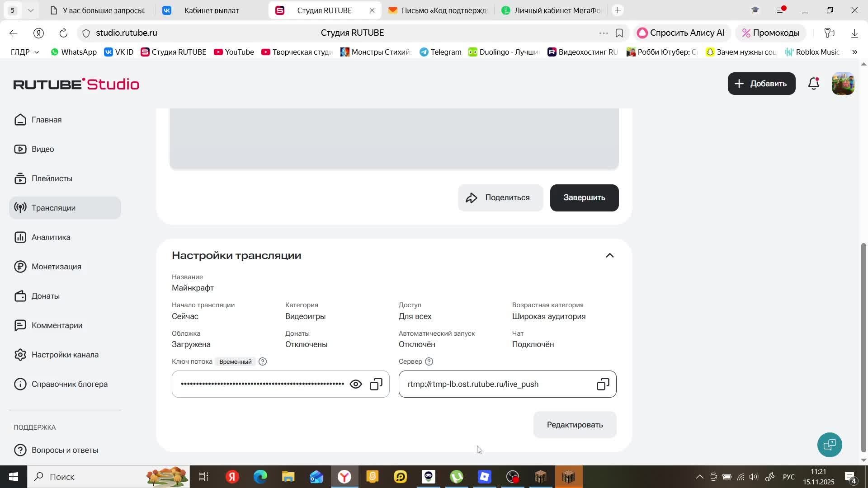This screenshot has width=868, height=488.
Task: Collapse the Настройки трансляции section
Action: pyautogui.click(x=609, y=256)
